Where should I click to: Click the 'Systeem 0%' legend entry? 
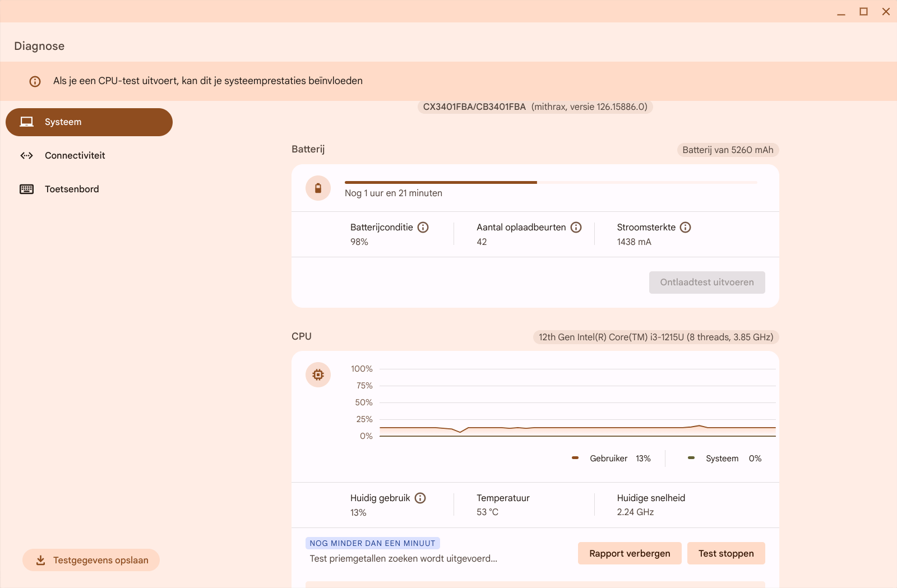click(x=725, y=458)
